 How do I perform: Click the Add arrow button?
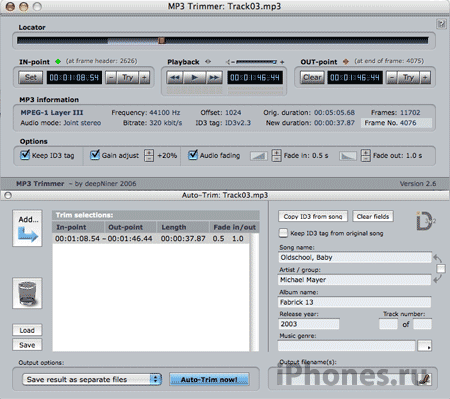(x=27, y=228)
